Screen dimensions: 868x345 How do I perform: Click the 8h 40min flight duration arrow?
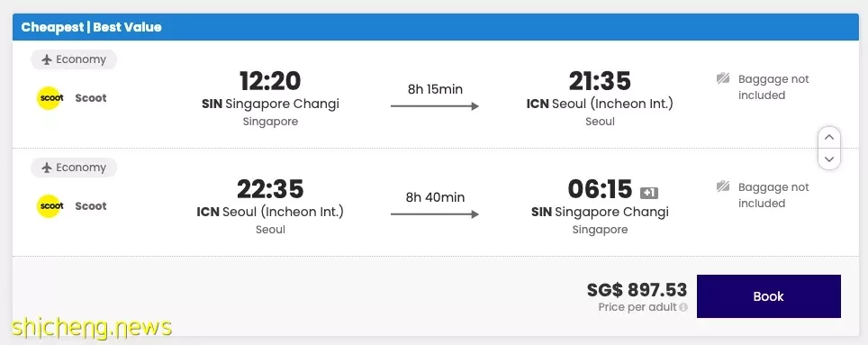pyautogui.click(x=435, y=214)
